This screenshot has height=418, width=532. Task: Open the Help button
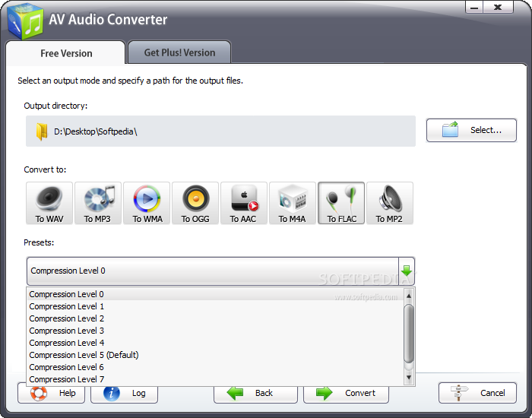(x=51, y=393)
